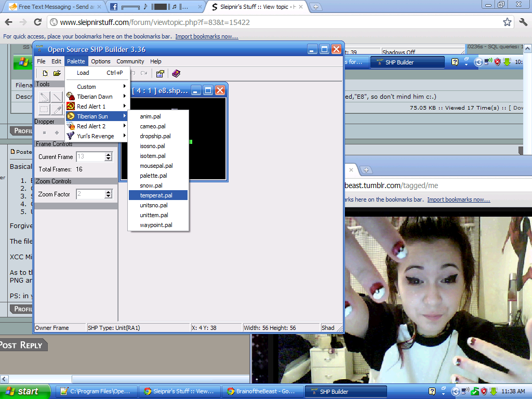
Task: Close the Free Text Messaging tab
Action: pyautogui.click(x=99, y=7)
